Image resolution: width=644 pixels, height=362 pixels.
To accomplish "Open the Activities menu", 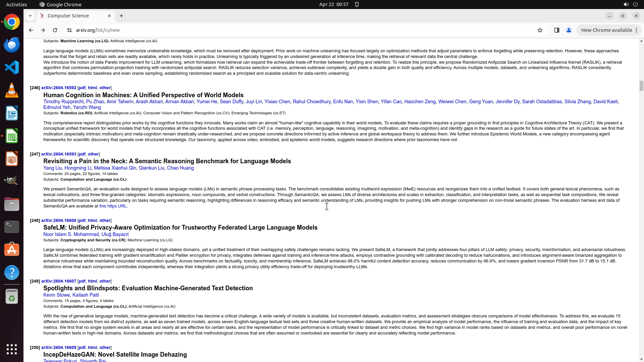I will click(x=16, y=4).
